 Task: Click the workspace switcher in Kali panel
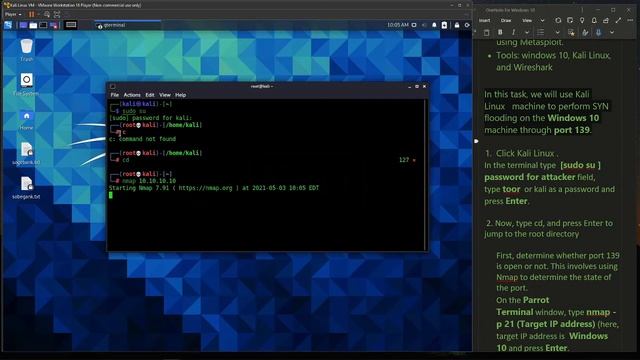pos(71,25)
